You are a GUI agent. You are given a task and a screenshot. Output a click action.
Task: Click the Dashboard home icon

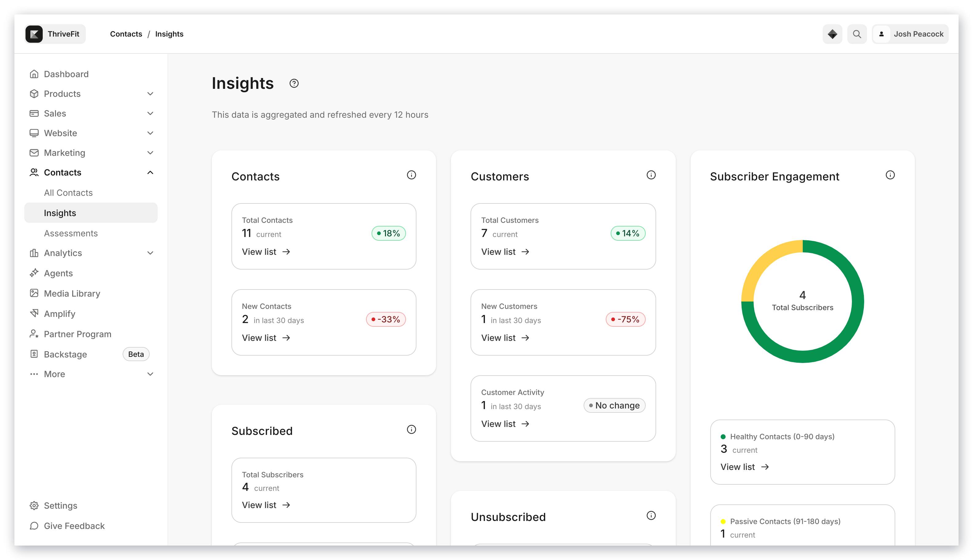tap(34, 74)
